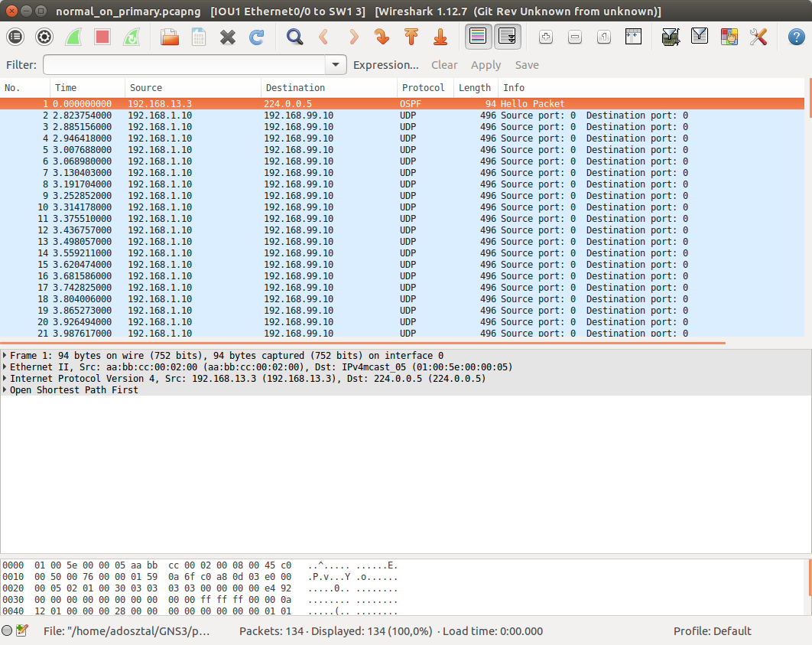Screen dimensions: 812x645
Task: Open a capture file folder icon
Action: [169, 37]
